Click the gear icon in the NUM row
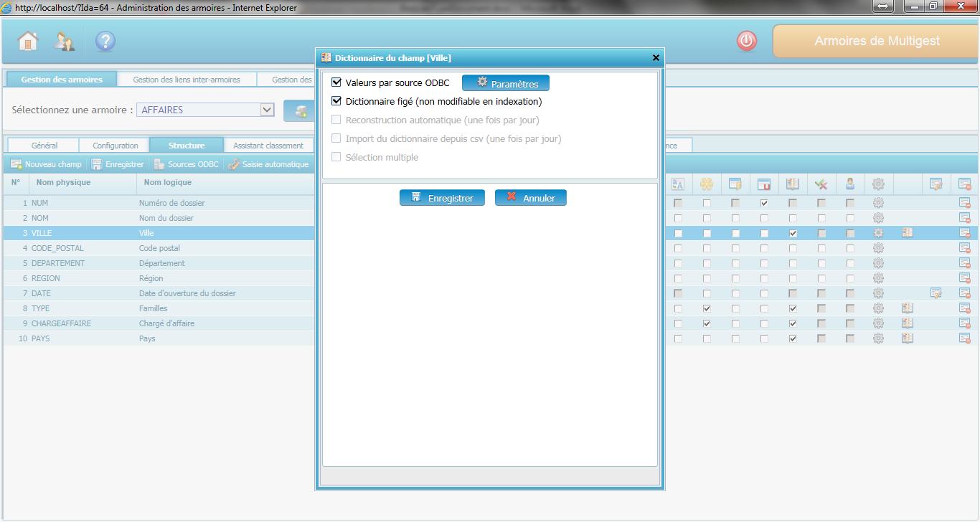 coord(878,203)
